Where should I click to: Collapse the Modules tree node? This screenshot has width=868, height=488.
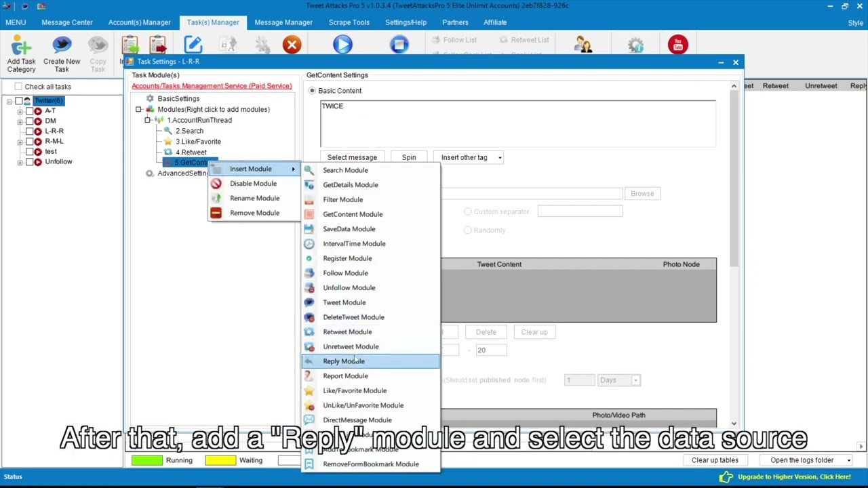pos(138,110)
